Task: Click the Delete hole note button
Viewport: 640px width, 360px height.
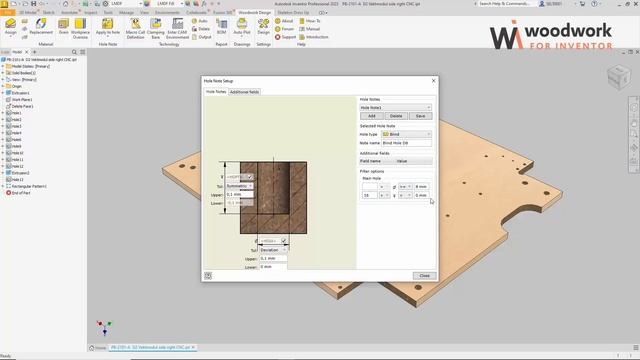Action: tap(396, 116)
